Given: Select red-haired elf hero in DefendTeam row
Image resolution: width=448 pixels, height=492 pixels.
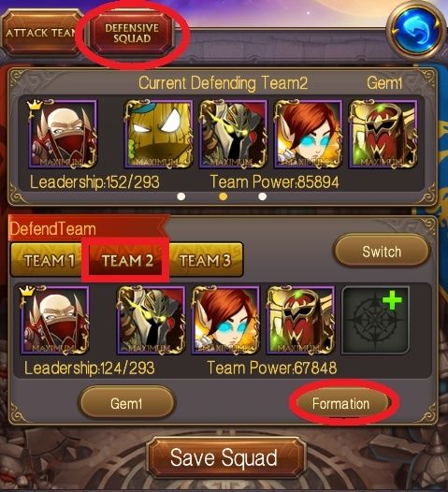Looking at the screenshot, I should point(226,320).
